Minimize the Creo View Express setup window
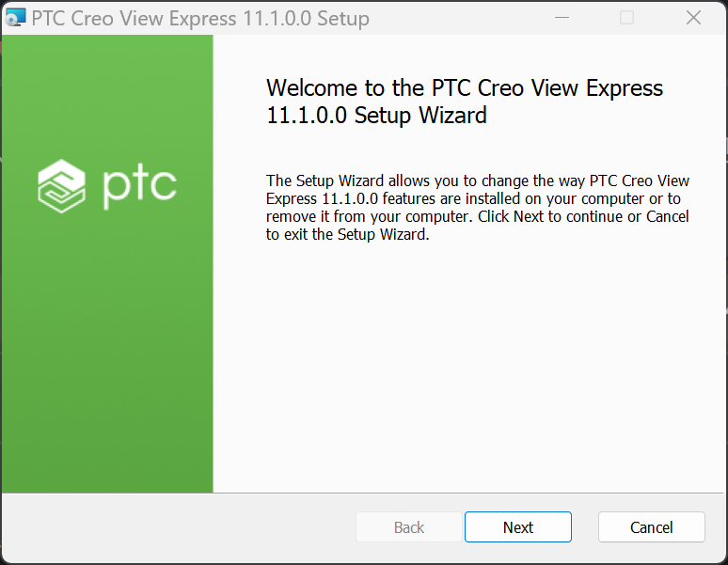This screenshot has height=565, width=728. click(x=562, y=18)
